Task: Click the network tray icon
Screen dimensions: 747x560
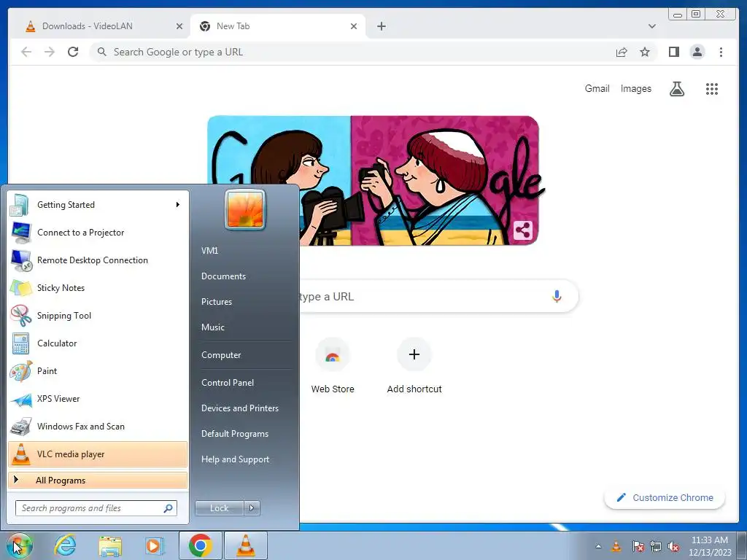Action: 656,547
